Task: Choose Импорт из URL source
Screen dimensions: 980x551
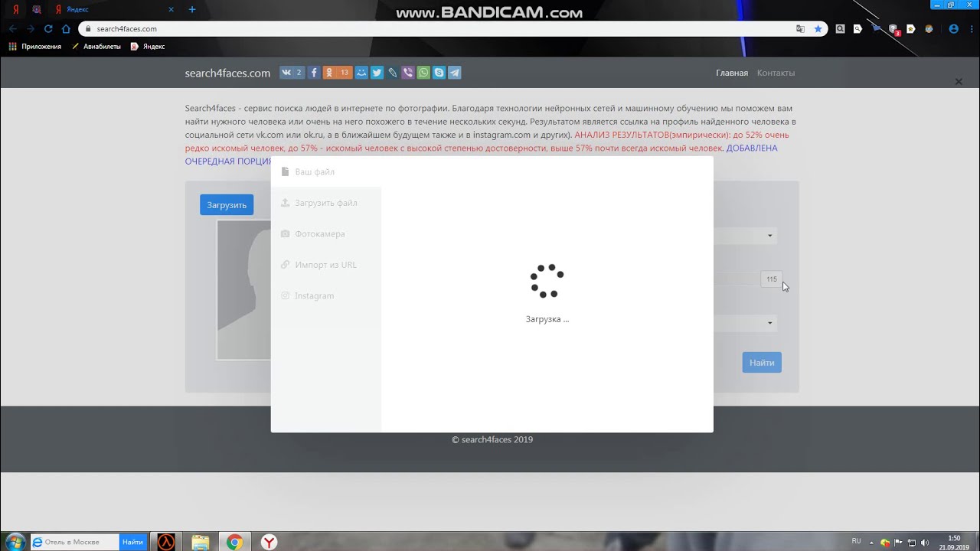Action: 326,265
